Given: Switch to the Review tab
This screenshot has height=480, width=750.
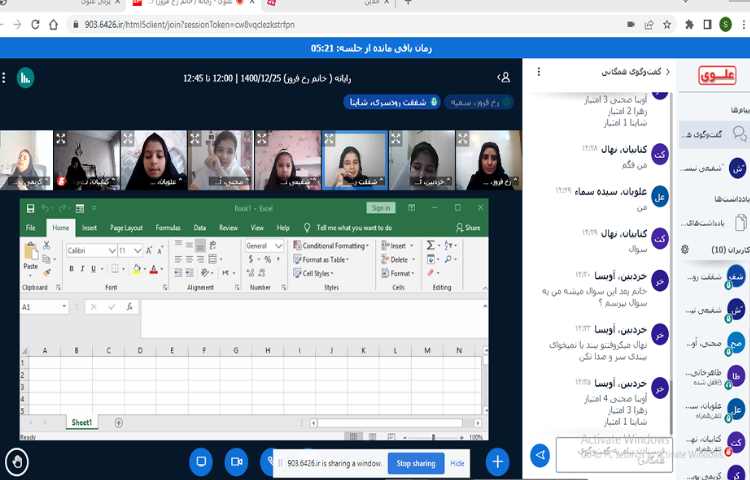Looking at the screenshot, I should point(228,228).
